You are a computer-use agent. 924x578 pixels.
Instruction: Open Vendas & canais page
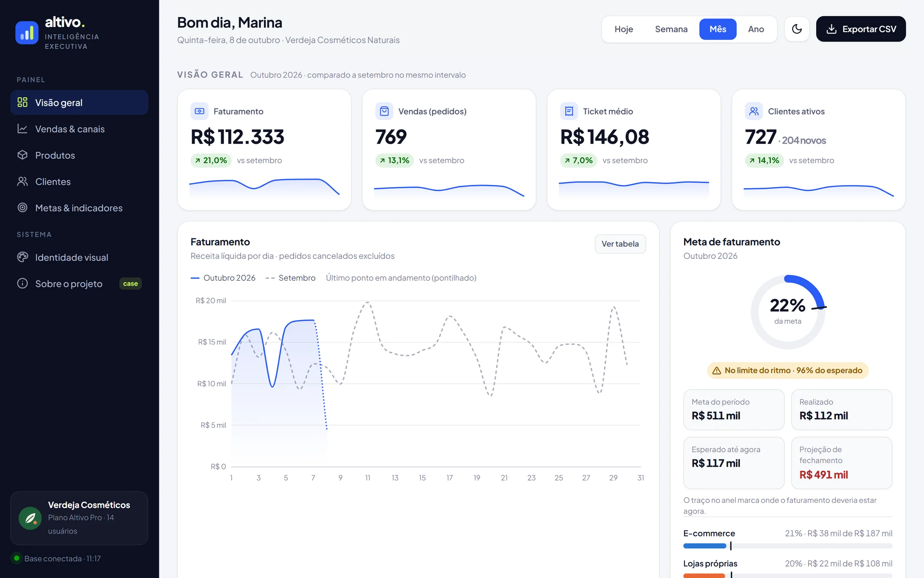pyautogui.click(x=79, y=129)
